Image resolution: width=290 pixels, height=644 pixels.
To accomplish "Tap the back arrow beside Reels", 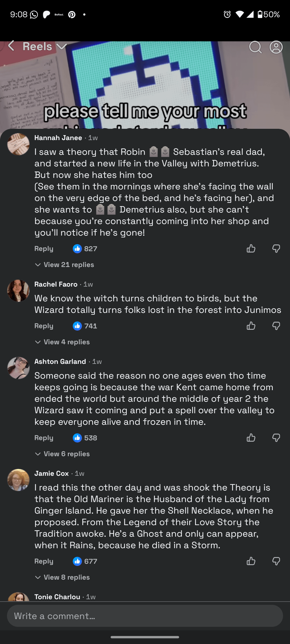I will pos(11,46).
